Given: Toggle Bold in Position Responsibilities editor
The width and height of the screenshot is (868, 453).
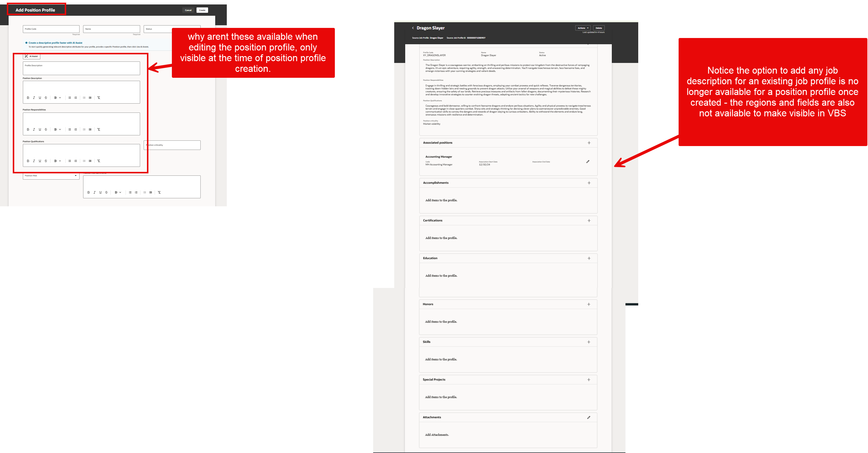Looking at the screenshot, I should click(x=28, y=129).
